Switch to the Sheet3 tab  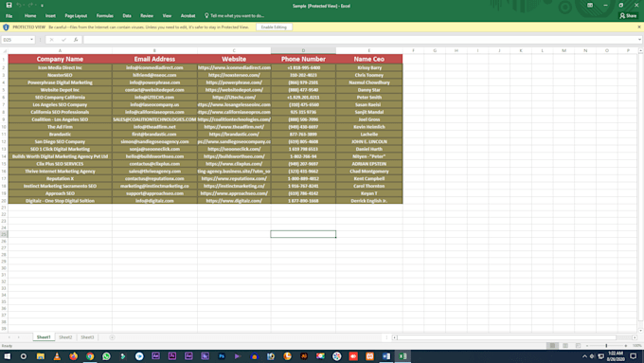click(87, 337)
